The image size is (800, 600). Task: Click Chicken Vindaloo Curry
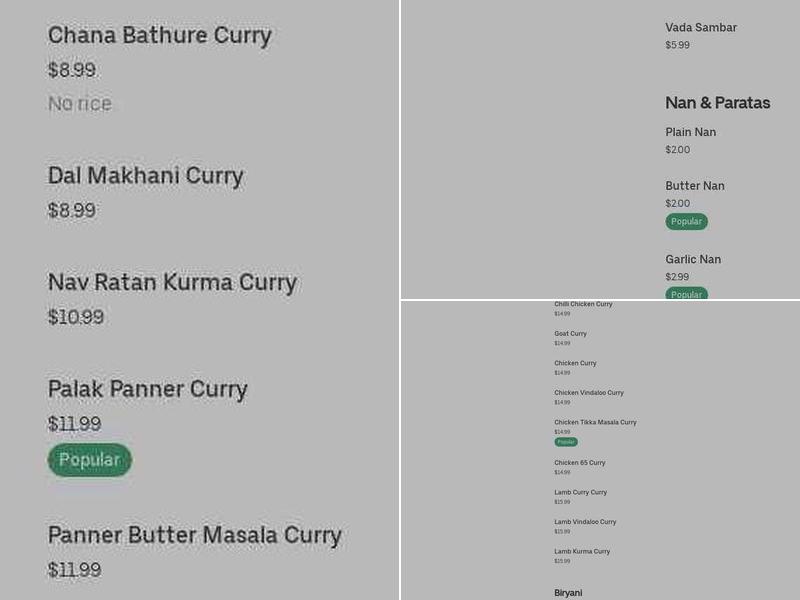pyautogui.click(x=589, y=393)
